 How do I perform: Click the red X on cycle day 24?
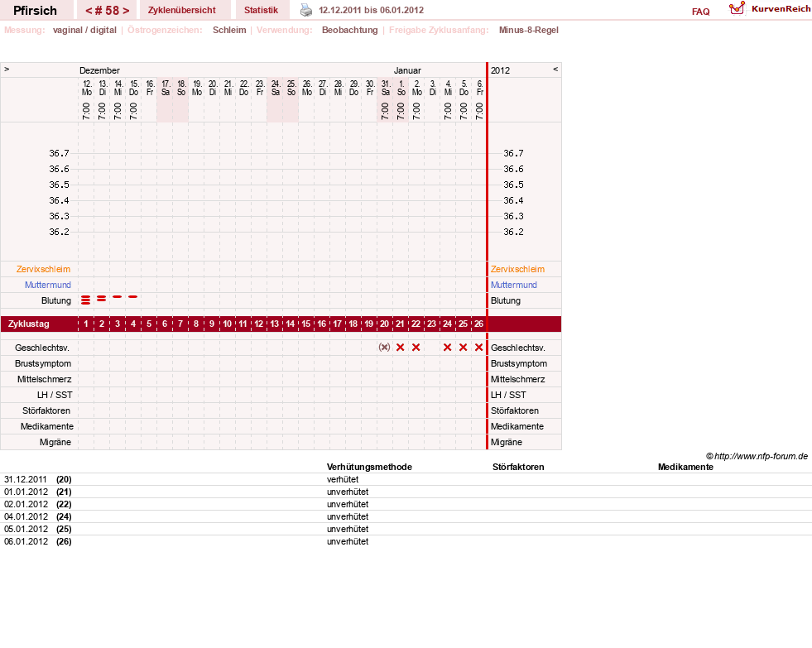coord(448,348)
